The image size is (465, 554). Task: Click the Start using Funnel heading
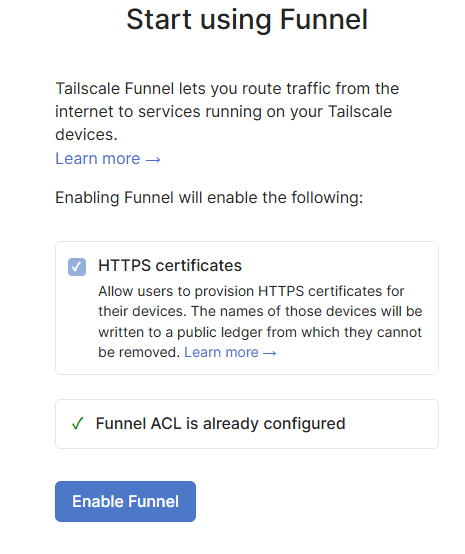click(x=247, y=19)
